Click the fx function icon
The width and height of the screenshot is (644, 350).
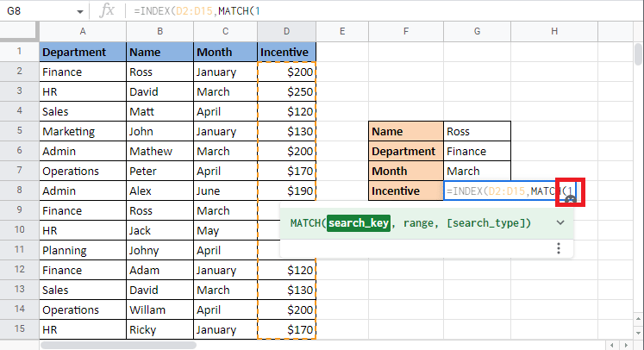click(x=107, y=12)
